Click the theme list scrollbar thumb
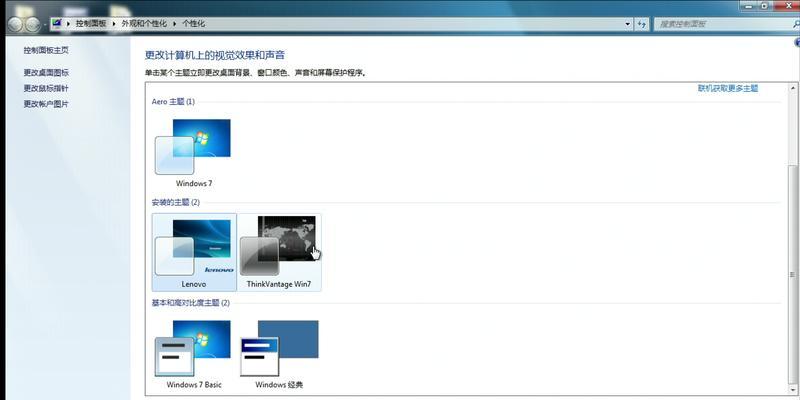 pyautogui.click(x=793, y=274)
